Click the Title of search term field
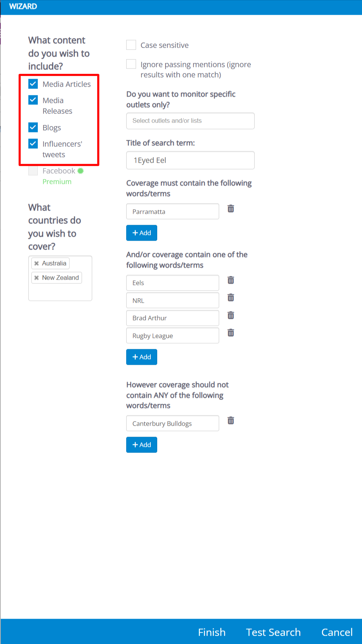362x644 pixels. click(190, 160)
